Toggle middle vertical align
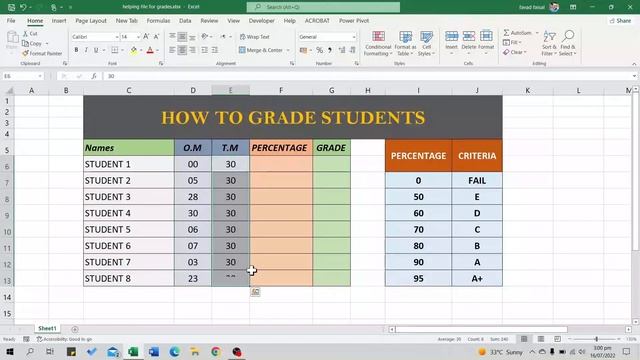640x360 pixels. point(182,37)
